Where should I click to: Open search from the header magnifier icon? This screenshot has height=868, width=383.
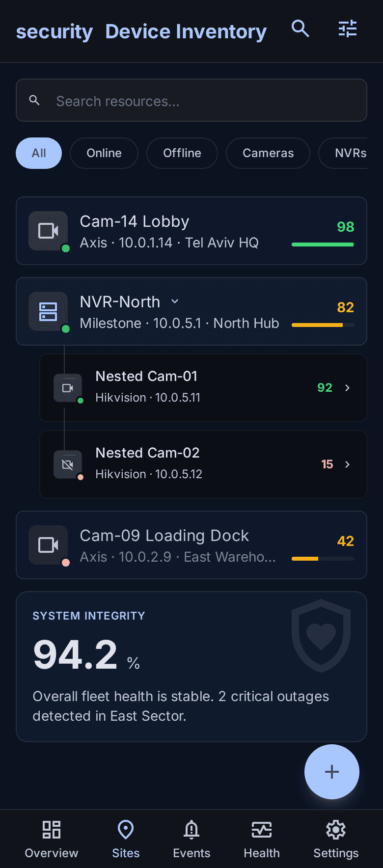coord(301,29)
